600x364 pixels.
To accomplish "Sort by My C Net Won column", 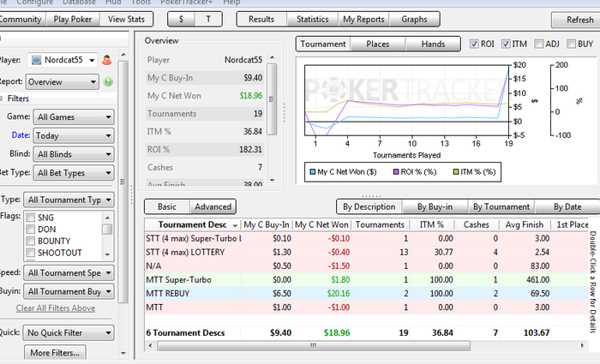I will click(x=321, y=224).
